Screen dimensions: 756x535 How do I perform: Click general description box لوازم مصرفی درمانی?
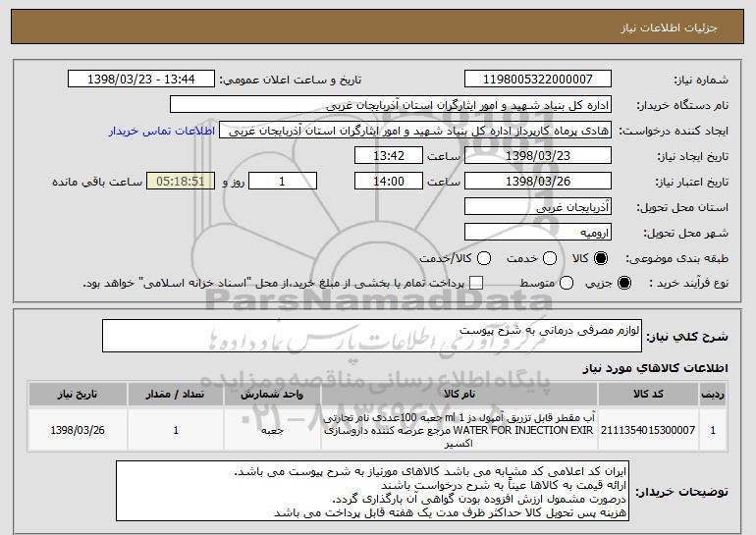[x=372, y=336]
